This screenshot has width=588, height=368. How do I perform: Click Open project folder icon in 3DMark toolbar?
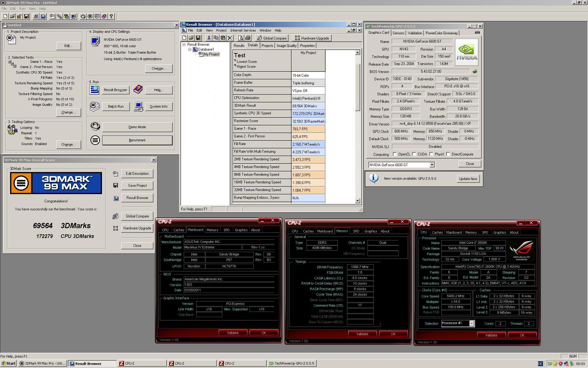(12, 17)
